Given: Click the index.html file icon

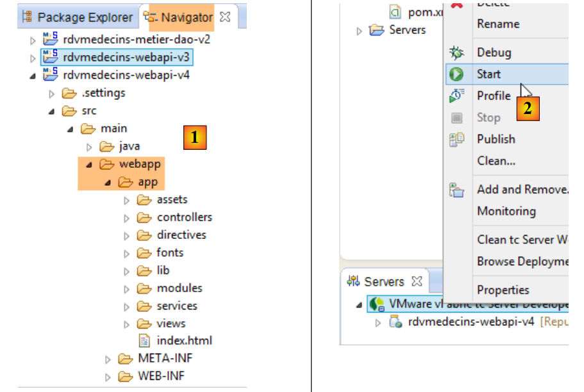Looking at the screenshot, I should [145, 341].
